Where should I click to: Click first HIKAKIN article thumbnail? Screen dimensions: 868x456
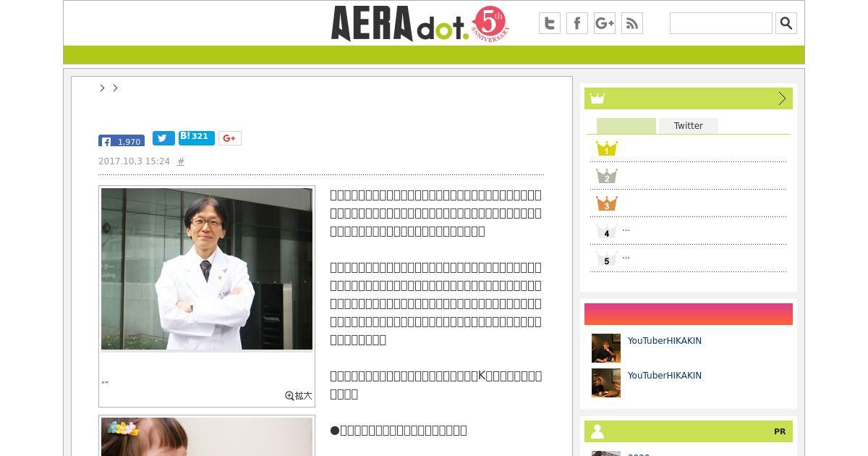(x=606, y=348)
